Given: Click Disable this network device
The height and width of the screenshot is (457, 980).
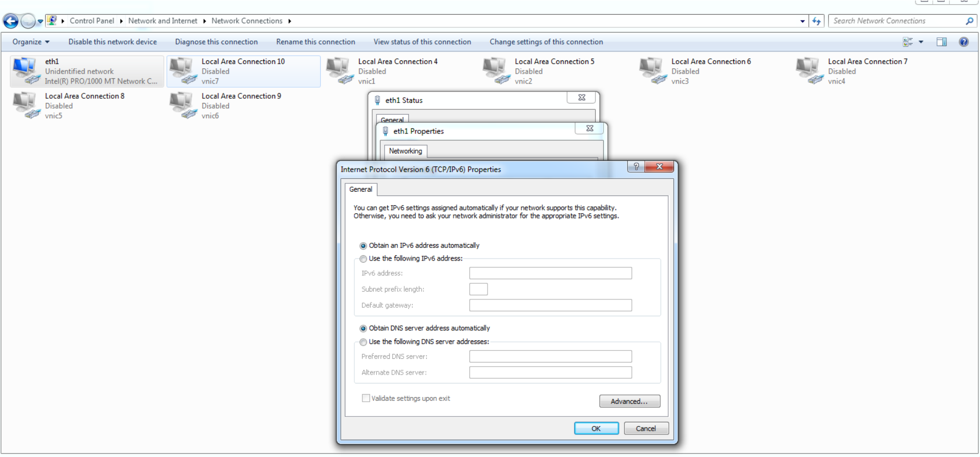Looking at the screenshot, I should (112, 42).
